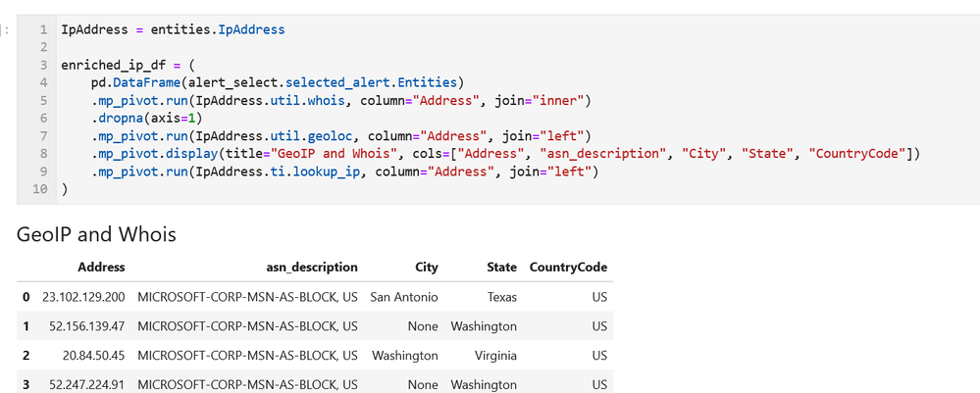The height and width of the screenshot is (393, 980).
Task: Click the 'enriched_ip_df = (' code line
Action: click(129, 65)
